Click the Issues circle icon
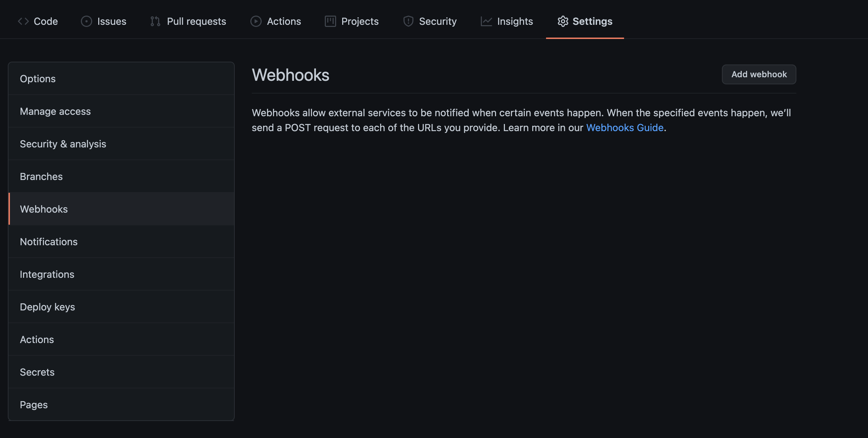This screenshot has width=868, height=438. click(87, 21)
